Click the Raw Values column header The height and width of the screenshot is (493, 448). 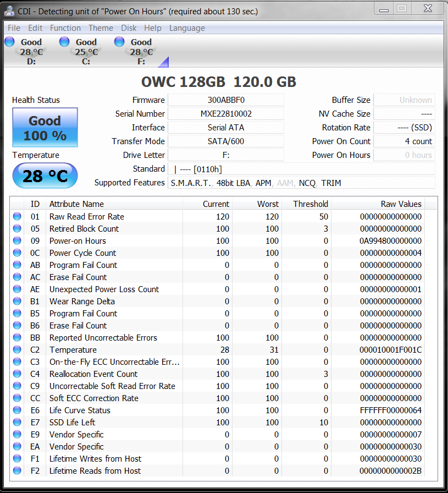[401, 204]
